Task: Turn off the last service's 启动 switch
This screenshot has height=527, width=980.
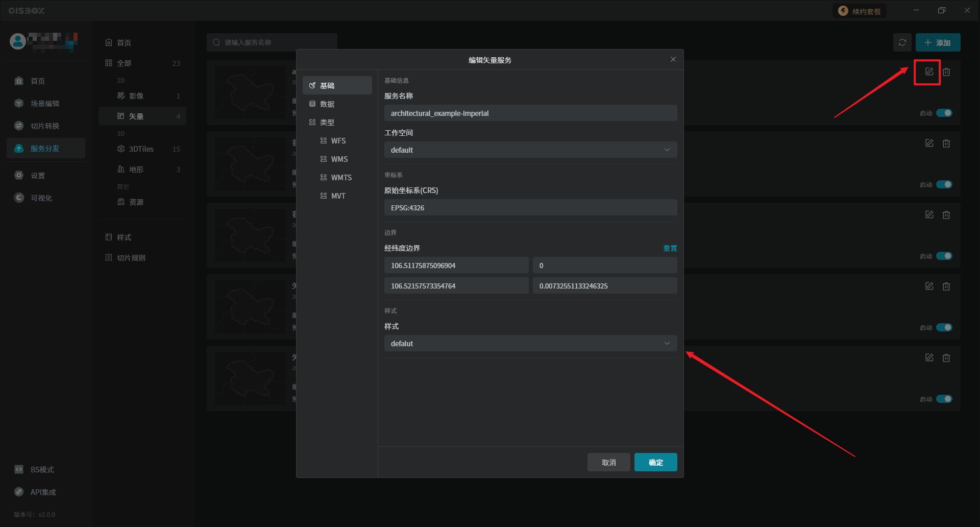Action: 944,399
